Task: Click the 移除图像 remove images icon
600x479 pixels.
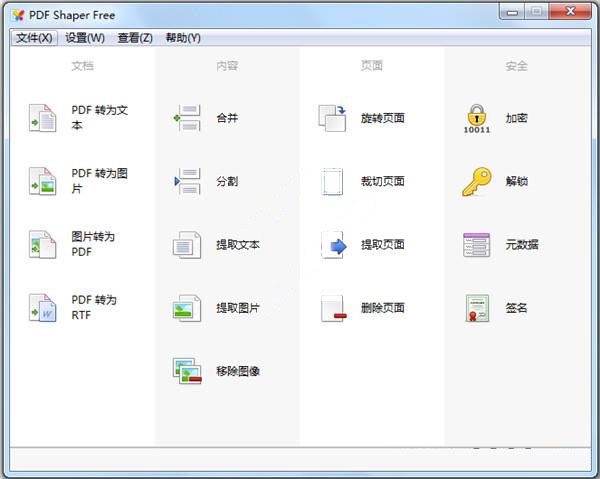Action: 187,371
